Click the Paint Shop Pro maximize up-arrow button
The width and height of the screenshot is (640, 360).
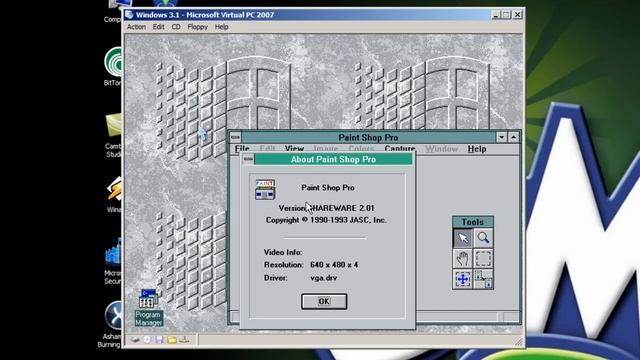click(x=513, y=137)
